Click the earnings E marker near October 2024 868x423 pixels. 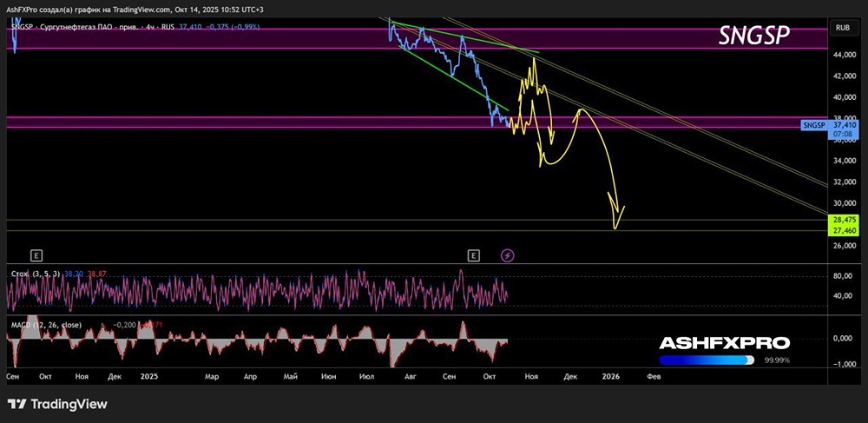point(36,255)
